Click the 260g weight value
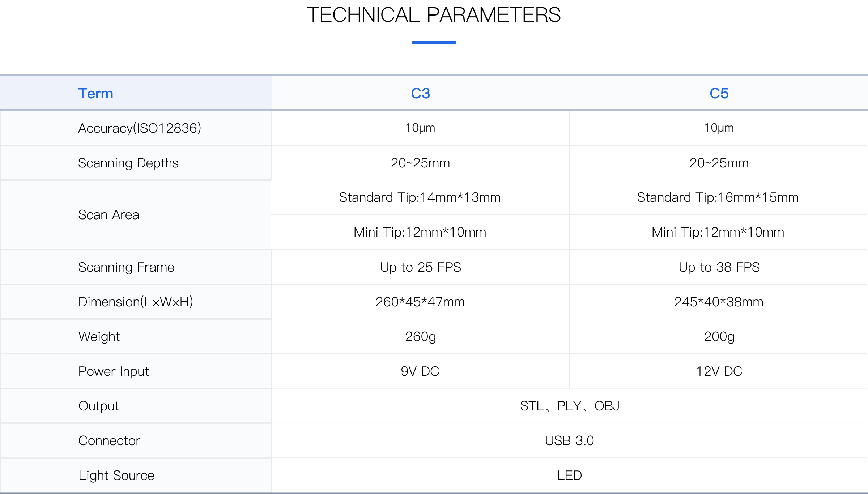Image resolution: width=868 pixels, height=494 pixels. (420, 337)
